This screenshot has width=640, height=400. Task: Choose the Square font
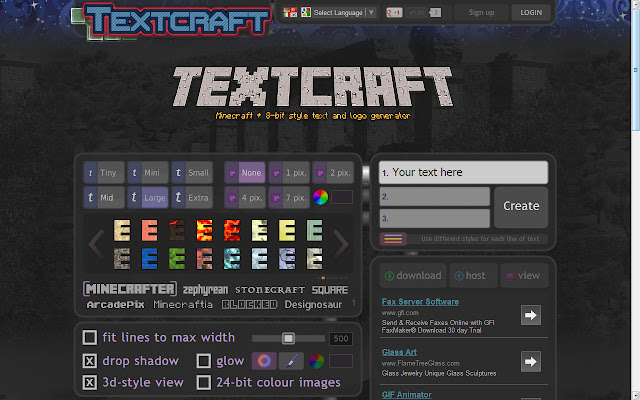[330, 290]
